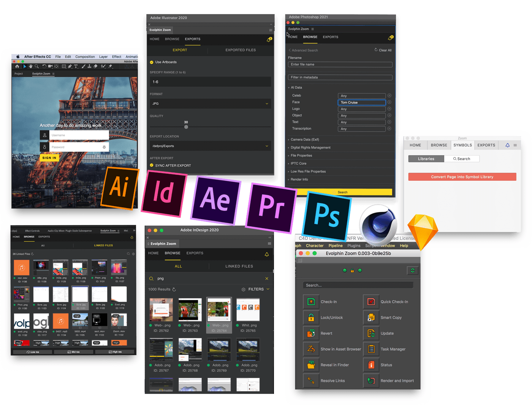Select the Rotation tool in After Effects
The image size is (532, 405).
click(x=44, y=67)
